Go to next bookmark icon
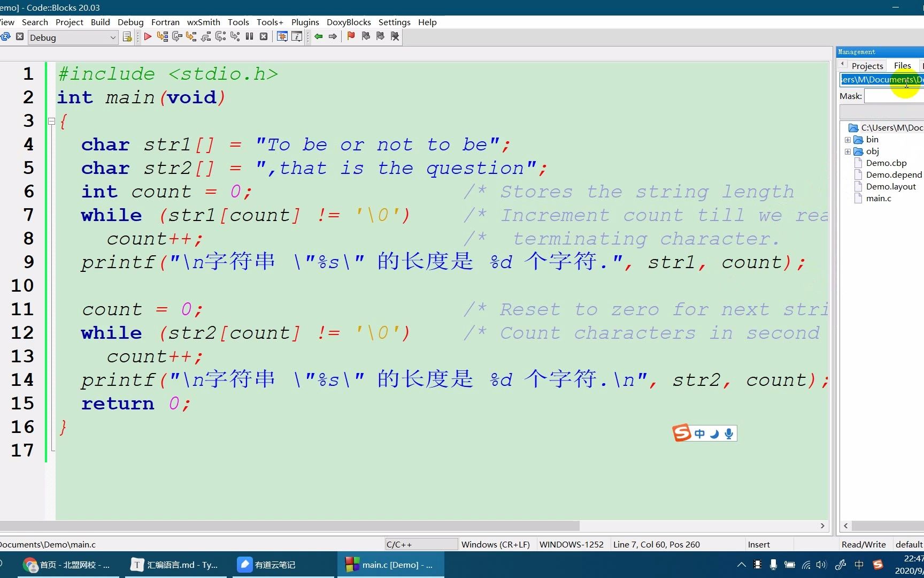The height and width of the screenshot is (578, 924). coord(380,36)
